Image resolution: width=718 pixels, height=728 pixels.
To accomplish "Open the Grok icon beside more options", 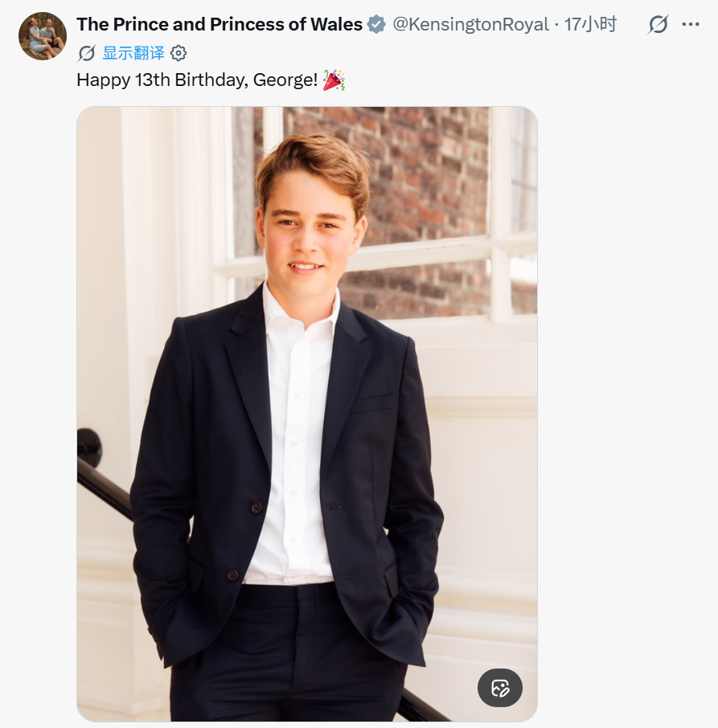I will click(x=658, y=24).
